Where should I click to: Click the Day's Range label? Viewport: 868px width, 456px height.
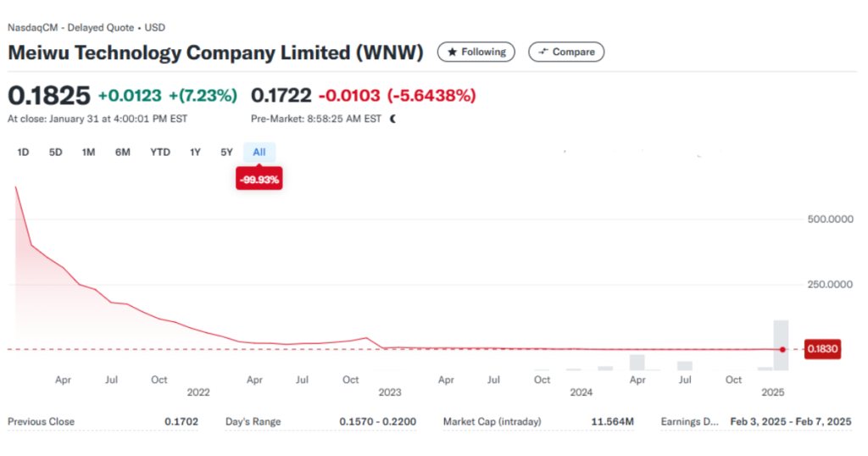[x=253, y=422]
